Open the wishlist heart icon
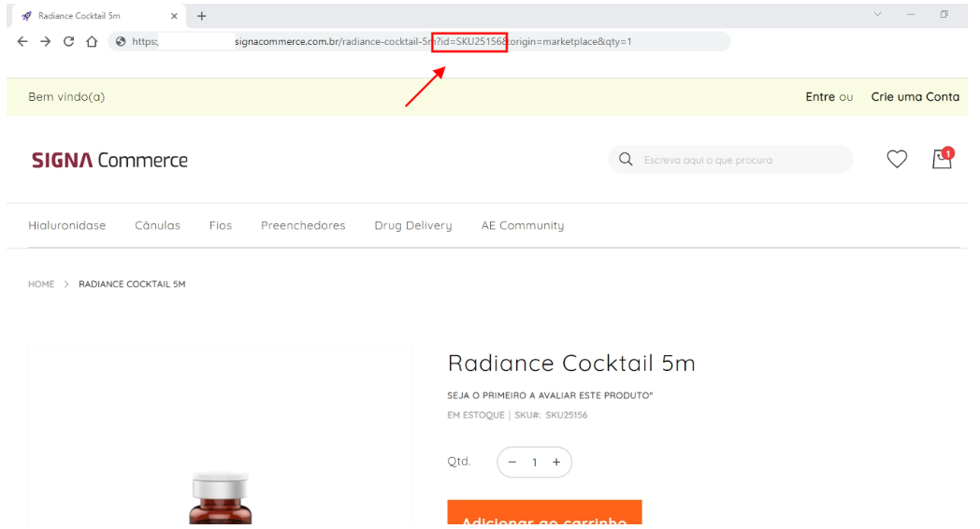 (897, 160)
